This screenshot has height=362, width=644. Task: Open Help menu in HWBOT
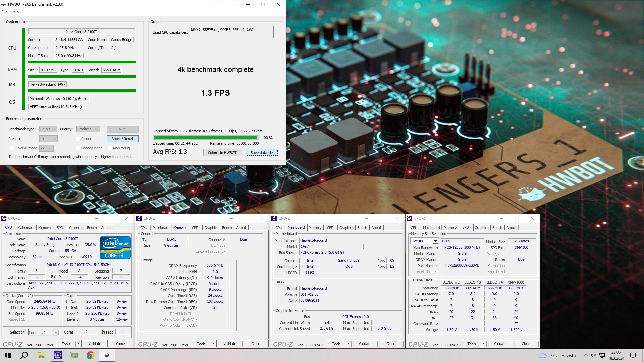pos(14,12)
